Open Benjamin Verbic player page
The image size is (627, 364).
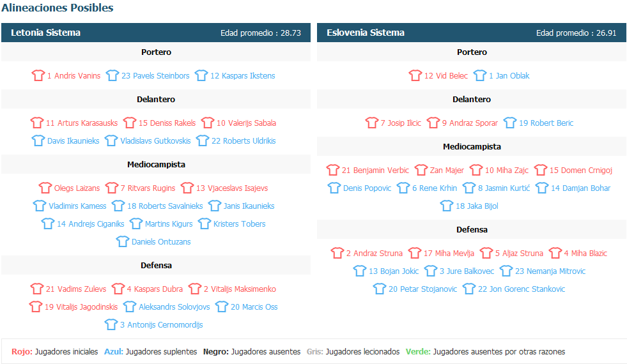click(x=375, y=171)
